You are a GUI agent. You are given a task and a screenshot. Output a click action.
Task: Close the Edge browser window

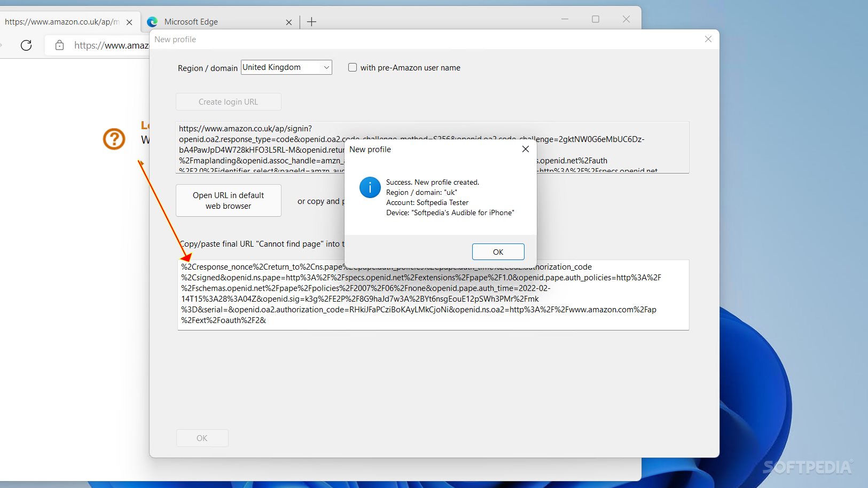pyautogui.click(x=626, y=19)
